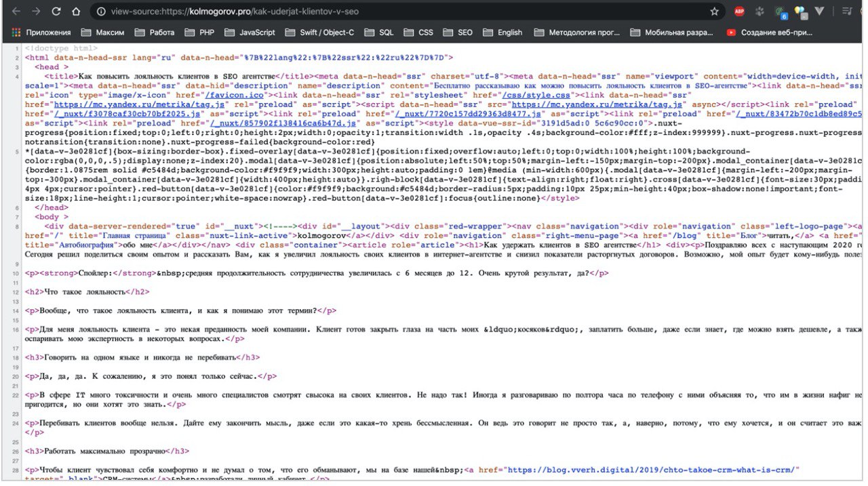Open the Методология прог... bookmarks folder

(x=577, y=32)
